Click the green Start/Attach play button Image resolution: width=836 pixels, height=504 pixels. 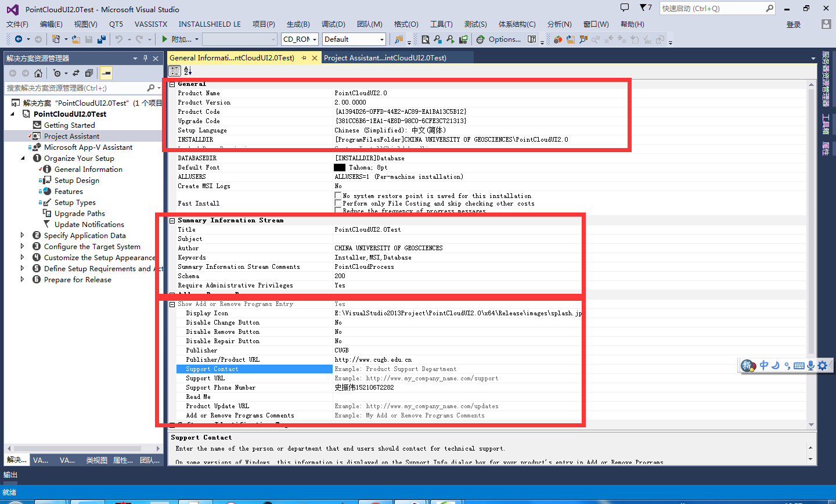pyautogui.click(x=165, y=39)
